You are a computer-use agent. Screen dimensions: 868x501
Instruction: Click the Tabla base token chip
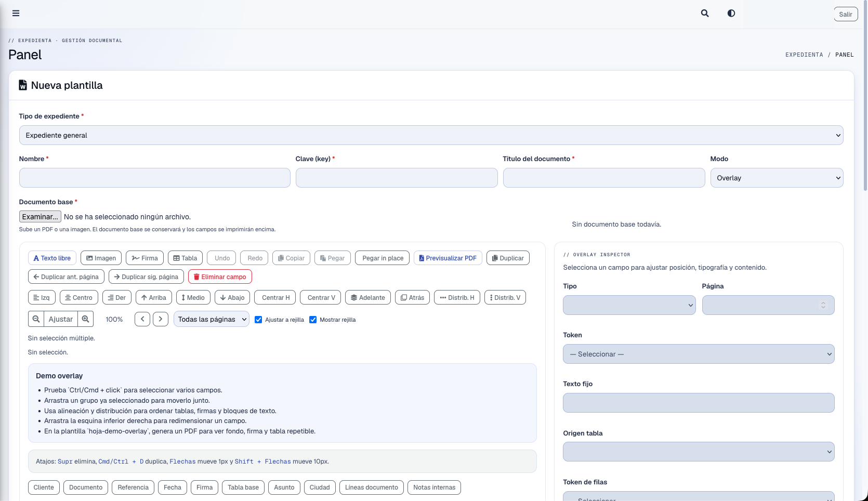pyautogui.click(x=243, y=487)
